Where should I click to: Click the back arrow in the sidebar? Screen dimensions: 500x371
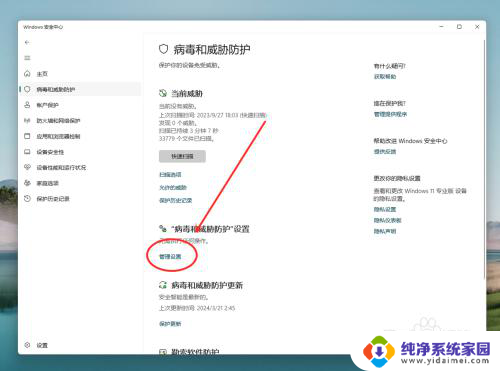coord(27,42)
